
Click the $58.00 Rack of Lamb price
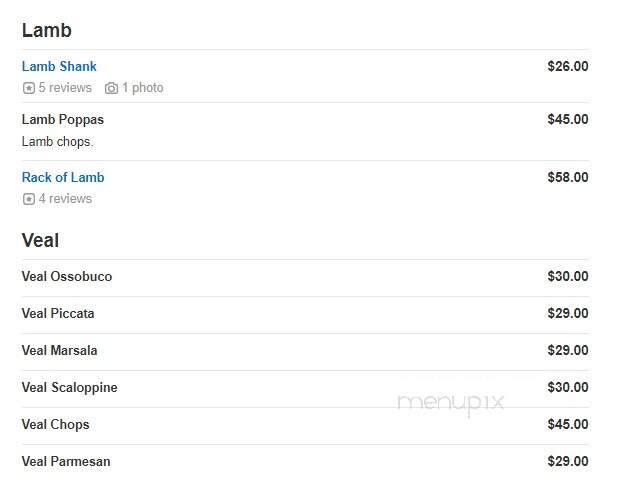(x=568, y=177)
